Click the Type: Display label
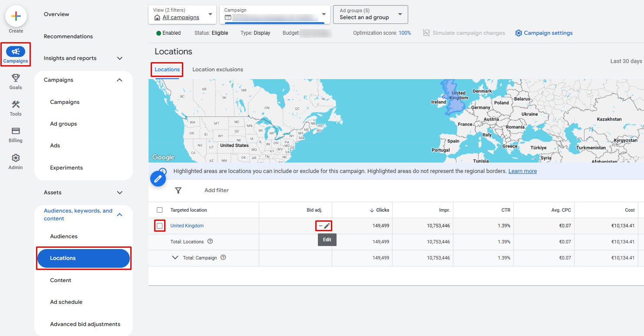This screenshot has height=336, width=644. point(255,33)
